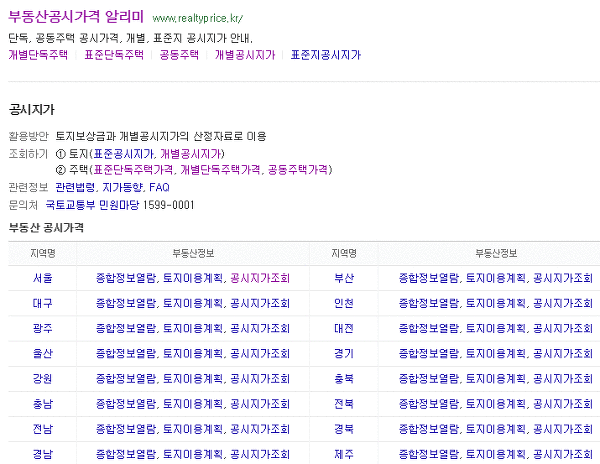Viewport: 600px width, 464px height.
Task: Open the 개별공시지가 sublink under the title
Action: pyautogui.click(x=245, y=55)
